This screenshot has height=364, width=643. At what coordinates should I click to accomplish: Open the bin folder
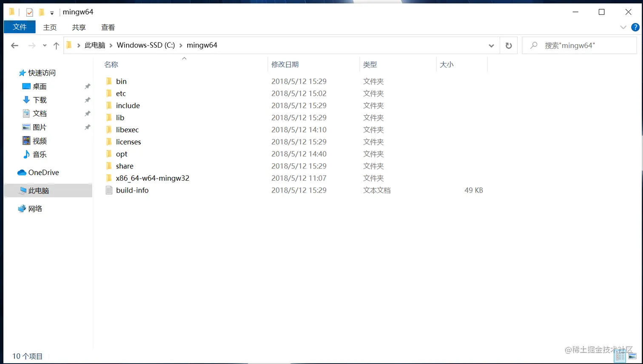click(x=121, y=81)
